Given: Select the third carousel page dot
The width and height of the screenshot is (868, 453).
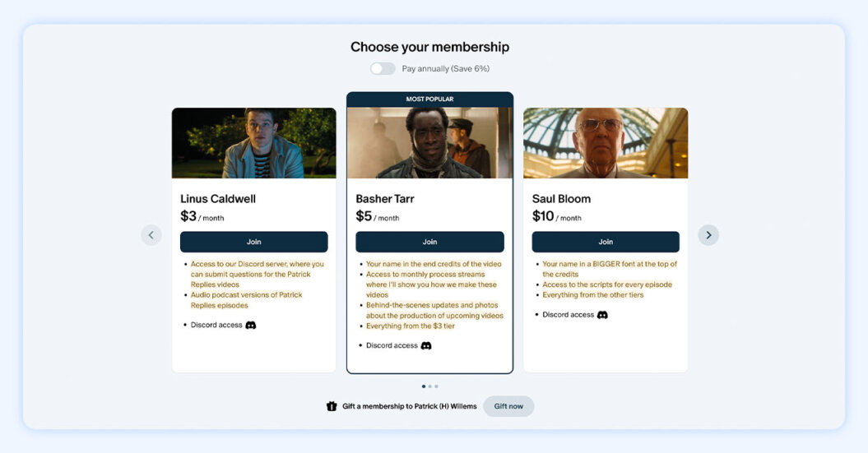Looking at the screenshot, I should tap(436, 386).
